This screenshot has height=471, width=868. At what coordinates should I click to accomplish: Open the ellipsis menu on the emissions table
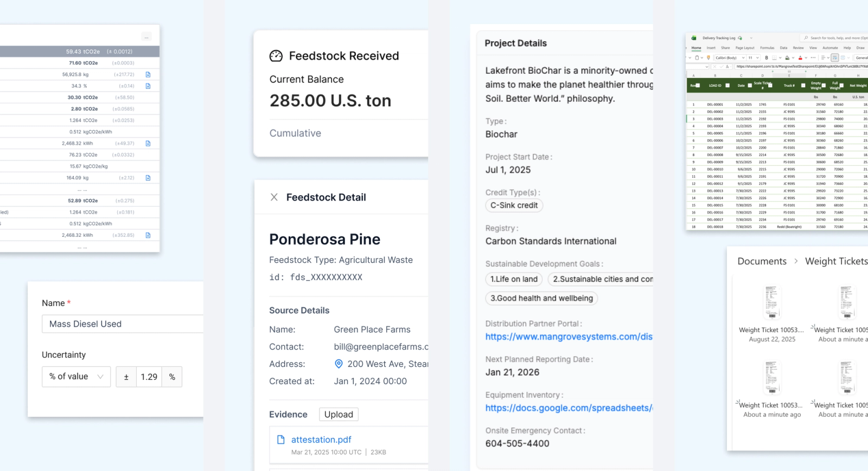[x=146, y=37]
